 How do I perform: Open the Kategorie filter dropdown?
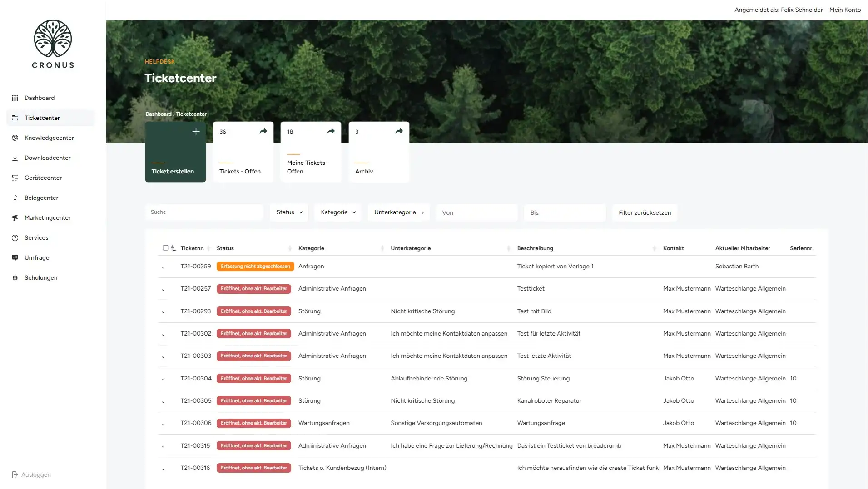[338, 212]
